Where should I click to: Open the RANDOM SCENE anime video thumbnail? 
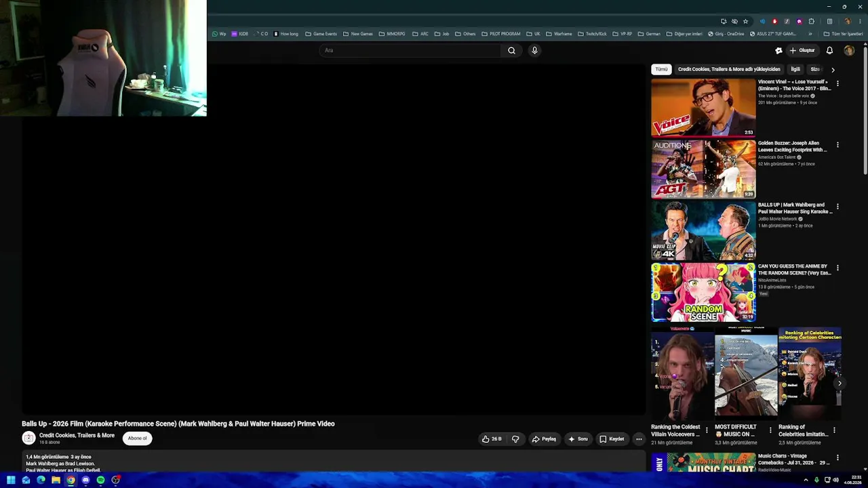tap(703, 292)
